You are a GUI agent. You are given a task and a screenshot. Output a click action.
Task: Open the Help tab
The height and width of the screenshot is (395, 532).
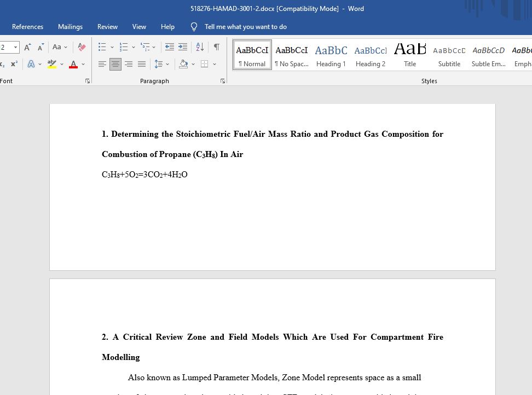pyautogui.click(x=167, y=27)
